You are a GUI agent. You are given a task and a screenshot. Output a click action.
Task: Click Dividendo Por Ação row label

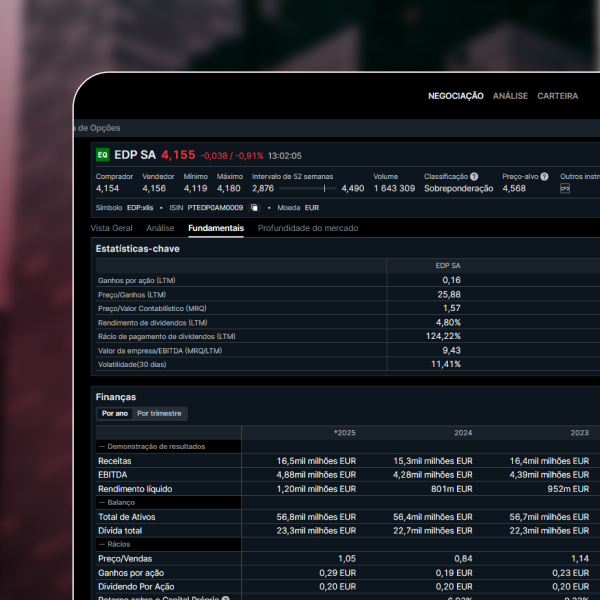point(136,587)
